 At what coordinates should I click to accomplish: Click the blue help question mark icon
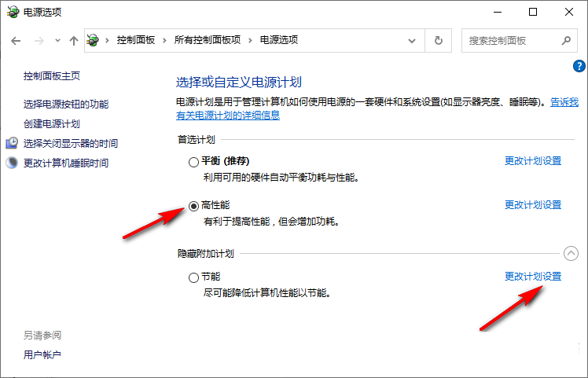[x=581, y=65]
